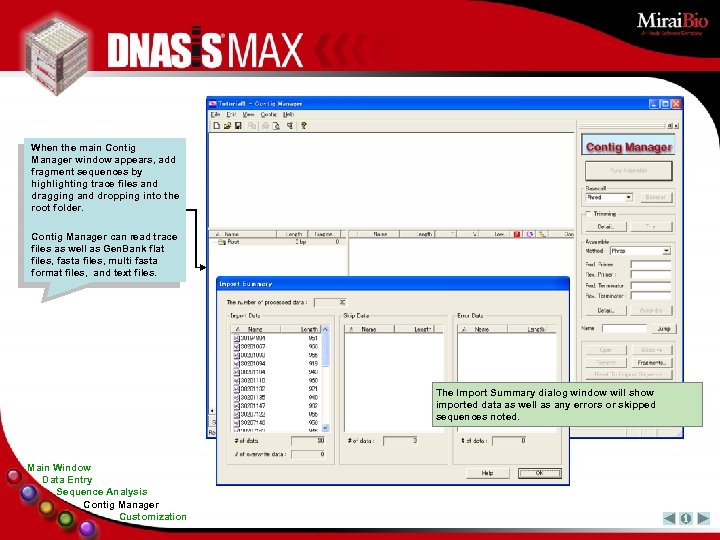Sort Skip Data list by Name column
The width and height of the screenshot is (720, 540).
[369, 329]
